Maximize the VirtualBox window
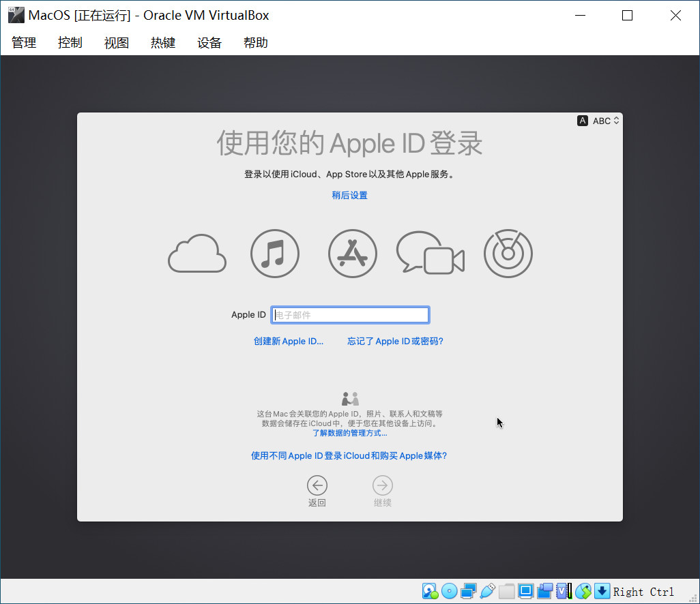This screenshot has width=700, height=604. coord(627,15)
